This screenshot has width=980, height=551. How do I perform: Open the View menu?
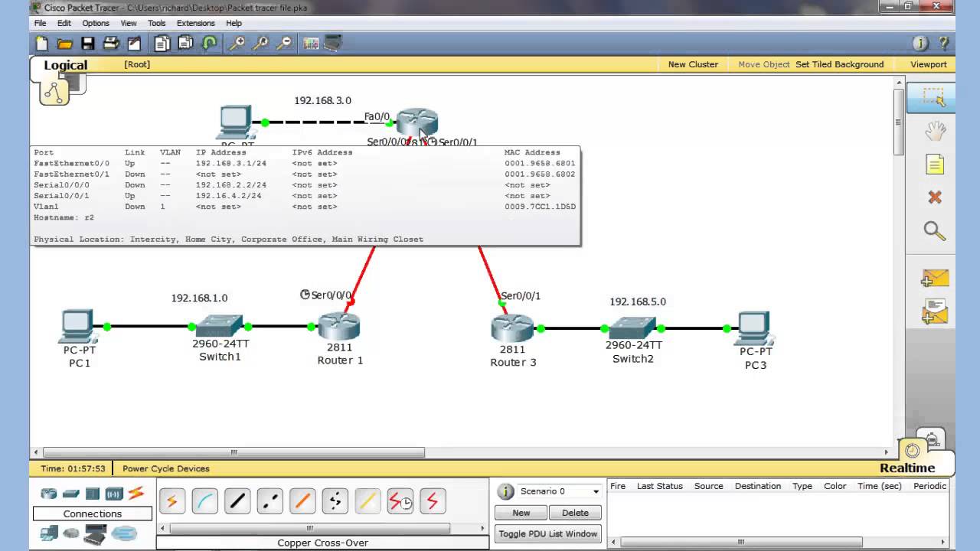click(129, 23)
